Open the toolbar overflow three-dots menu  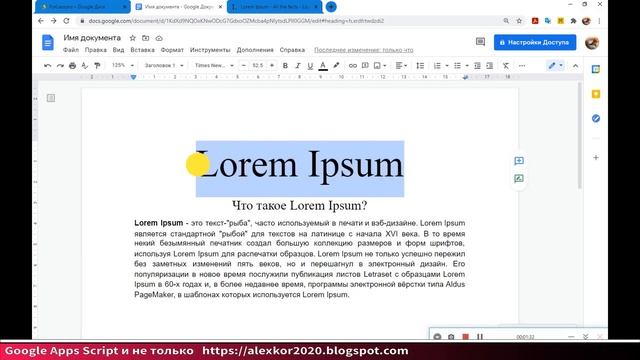click(x=522, y=66)
